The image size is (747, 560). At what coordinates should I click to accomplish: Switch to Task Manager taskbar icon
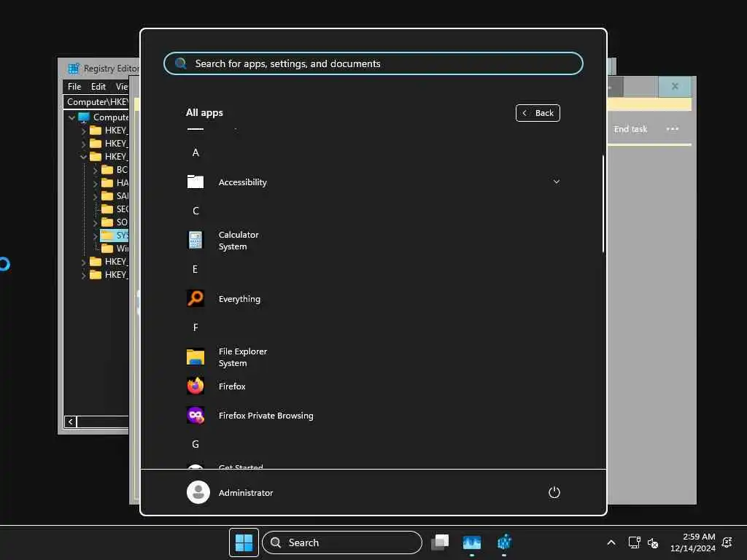point(472,542)
